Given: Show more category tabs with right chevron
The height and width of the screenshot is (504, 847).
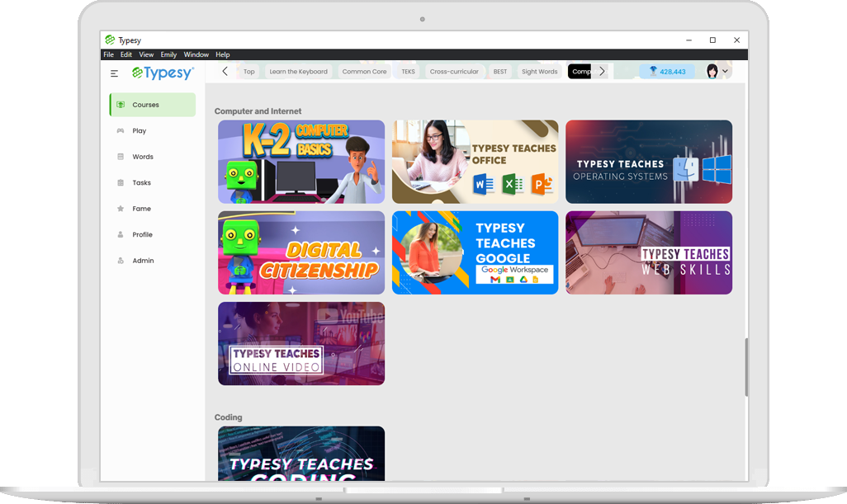Looking at the screenshot, I should click(x=602, y=71).
